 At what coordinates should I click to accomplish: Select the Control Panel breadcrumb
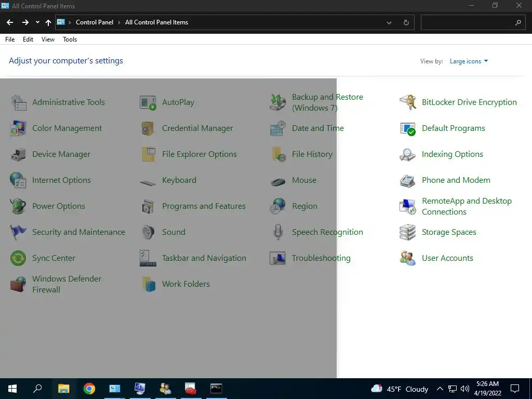pyautogui.click(x=95, y=22)
